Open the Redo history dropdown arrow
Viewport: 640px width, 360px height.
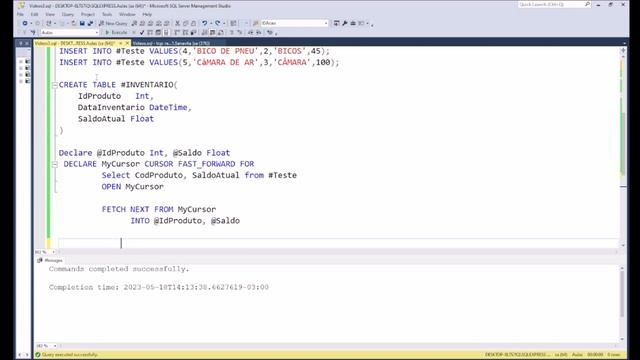click(224, 23)
